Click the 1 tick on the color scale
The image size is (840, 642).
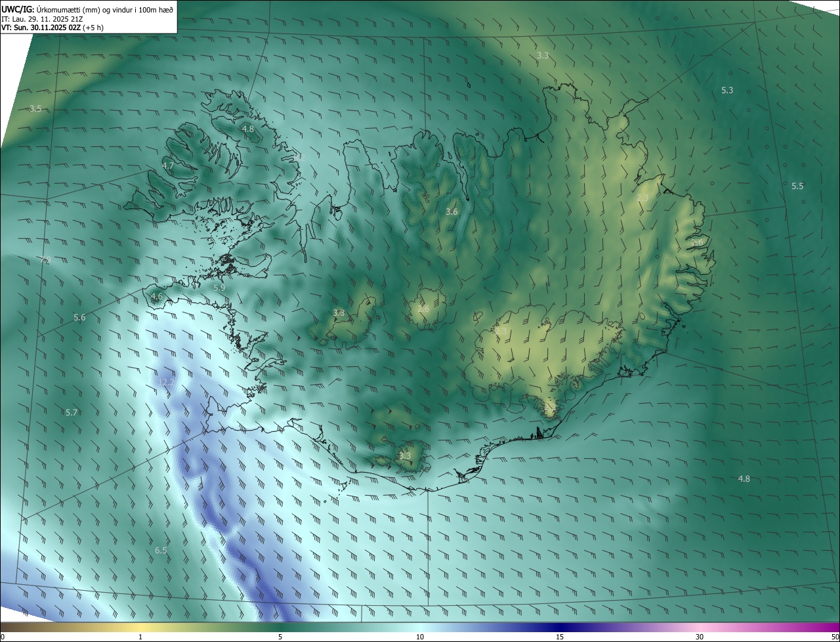pos(140,637)
